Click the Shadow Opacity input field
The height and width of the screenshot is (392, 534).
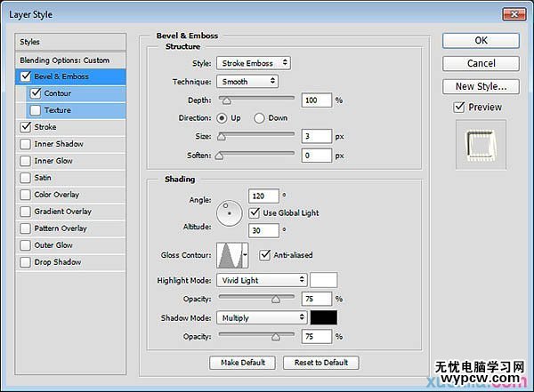pos(316,337)
